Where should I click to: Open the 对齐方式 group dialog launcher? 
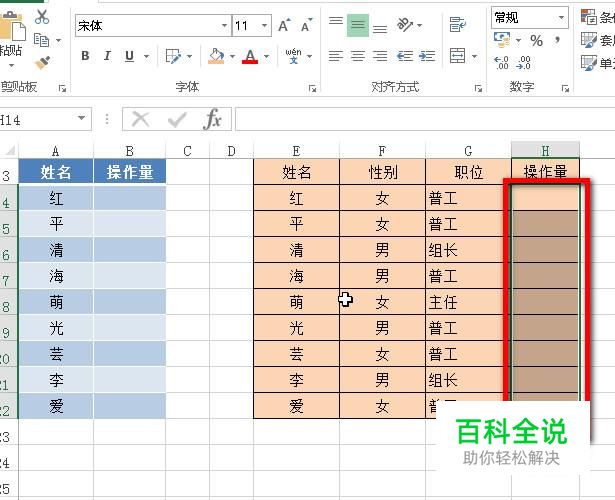pyautogui.click(x=478, y=89)
